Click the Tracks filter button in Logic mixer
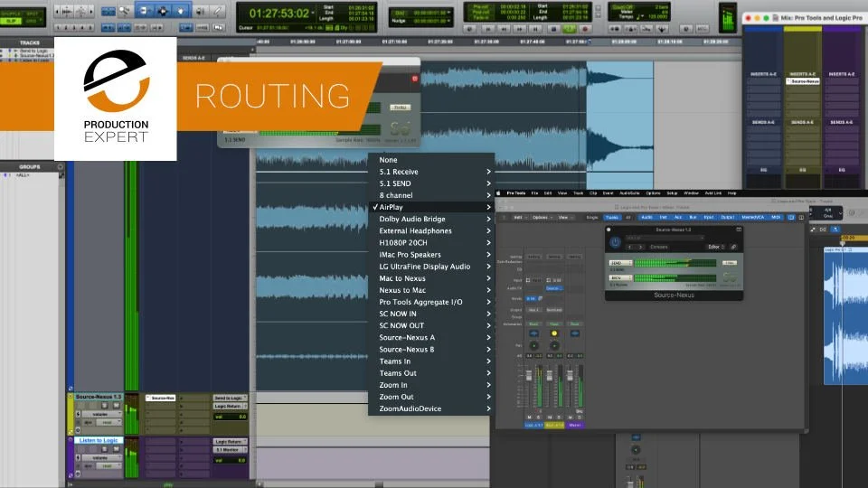 click(612, 218)
